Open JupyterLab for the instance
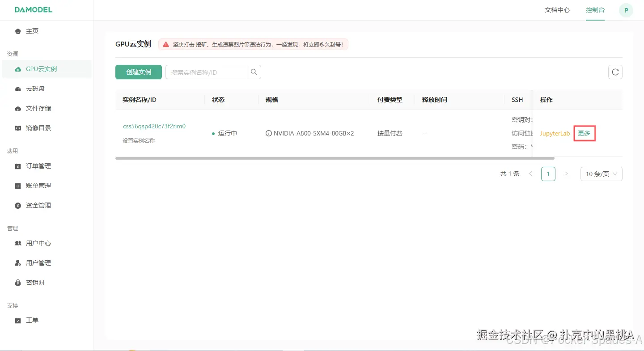 coord(555,133)
